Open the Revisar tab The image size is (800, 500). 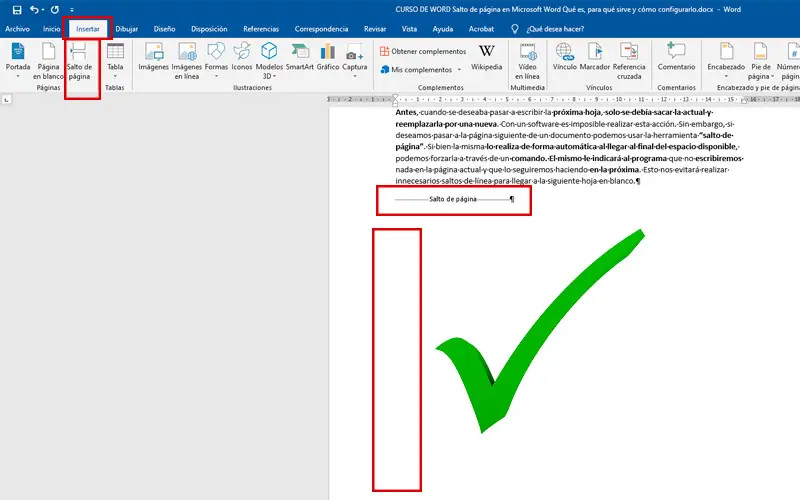(375, 29)
